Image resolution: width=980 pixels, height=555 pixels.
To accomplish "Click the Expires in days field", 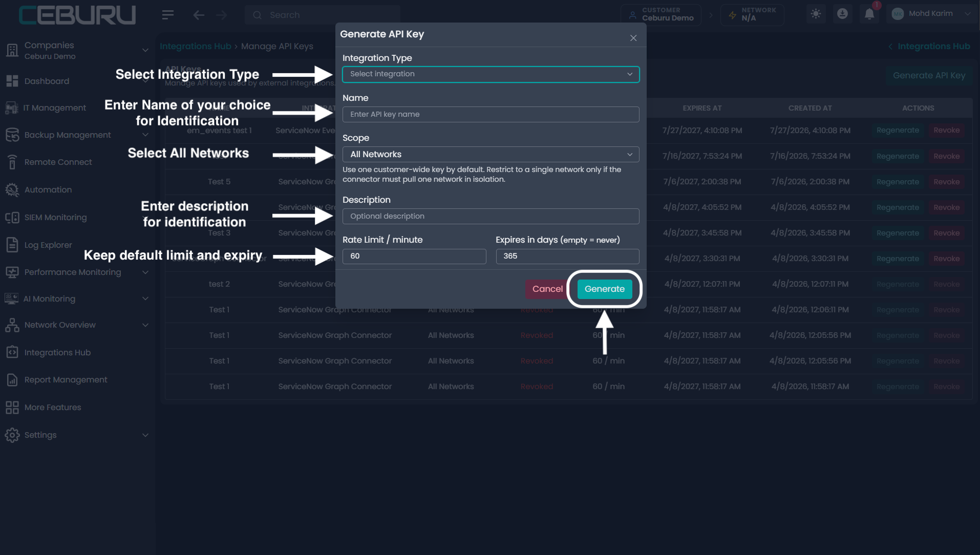I will 567,256.
